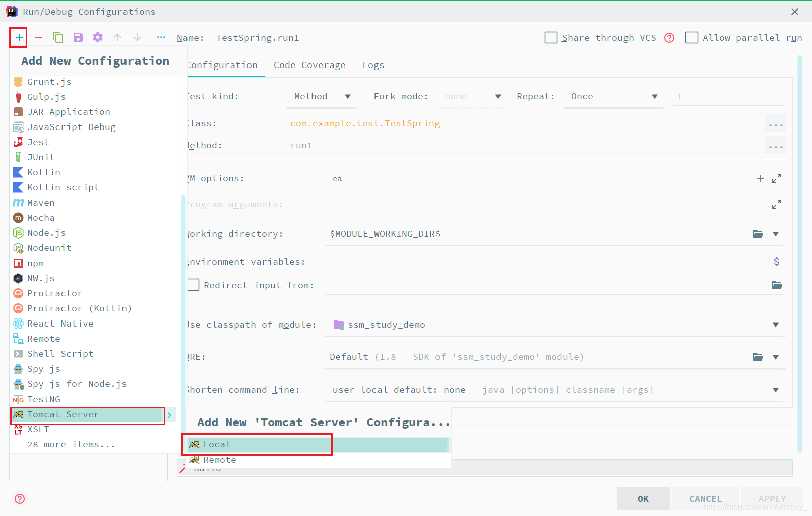Select Node.js configuration type

[x=95, y=233]
